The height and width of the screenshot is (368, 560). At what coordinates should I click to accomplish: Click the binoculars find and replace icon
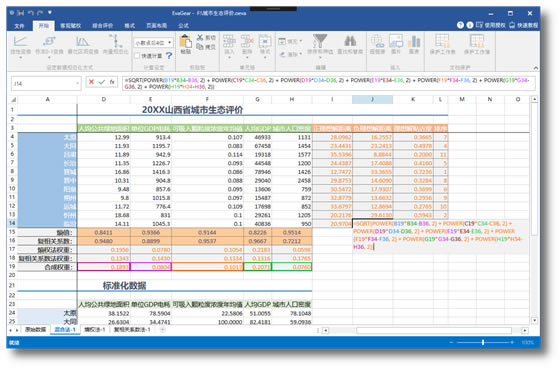(350, 41)
